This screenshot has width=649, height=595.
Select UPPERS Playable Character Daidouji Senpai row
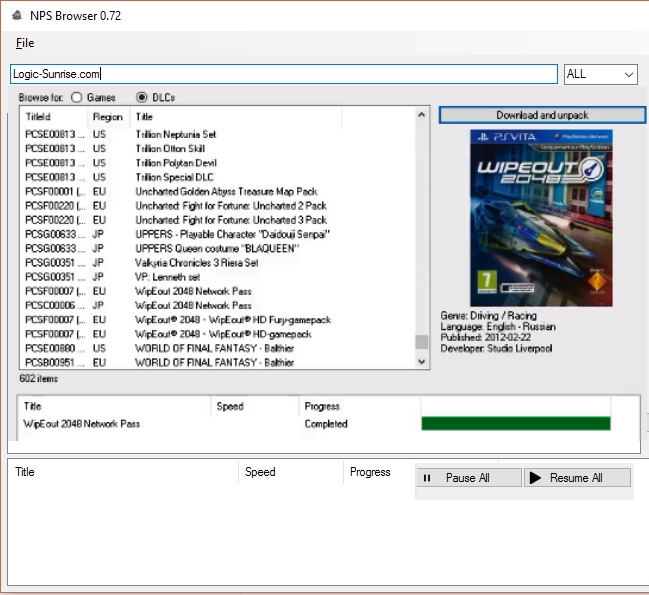(218, 234)
